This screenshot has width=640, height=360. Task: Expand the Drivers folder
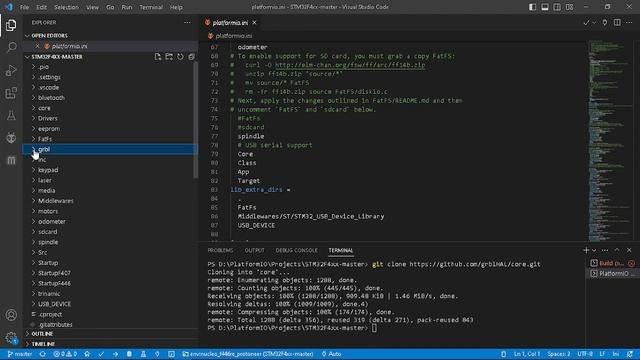pyautogui.click(x=110, y=118)
